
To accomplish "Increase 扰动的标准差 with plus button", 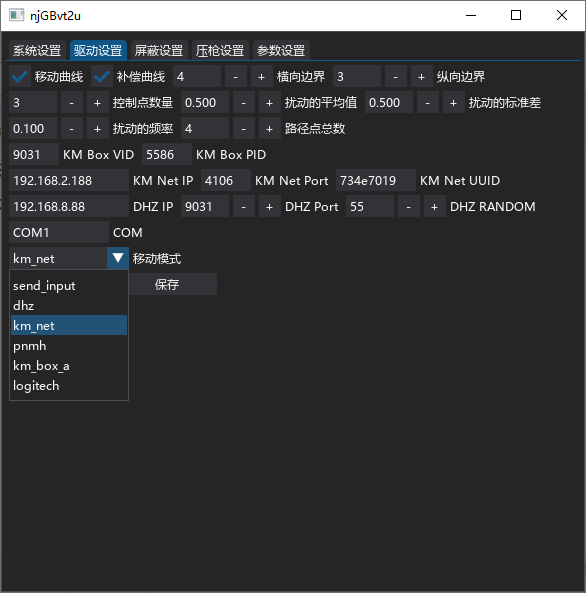I will 453,102.
